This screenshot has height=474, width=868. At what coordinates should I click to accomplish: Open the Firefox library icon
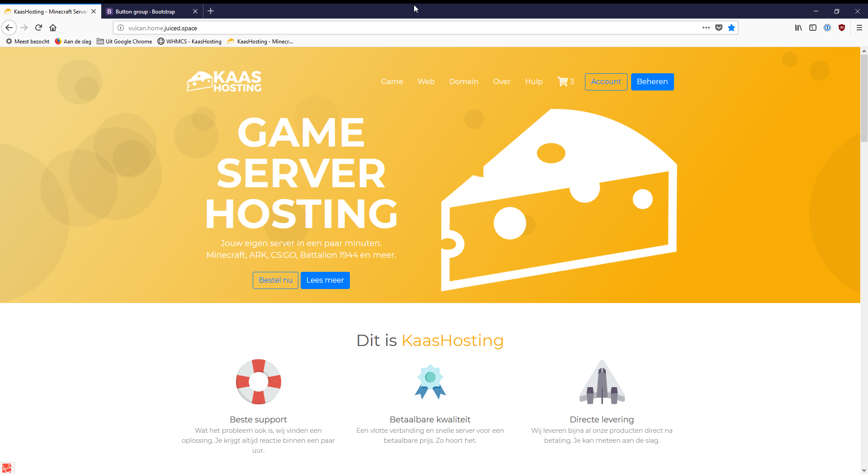pos(798,28)
